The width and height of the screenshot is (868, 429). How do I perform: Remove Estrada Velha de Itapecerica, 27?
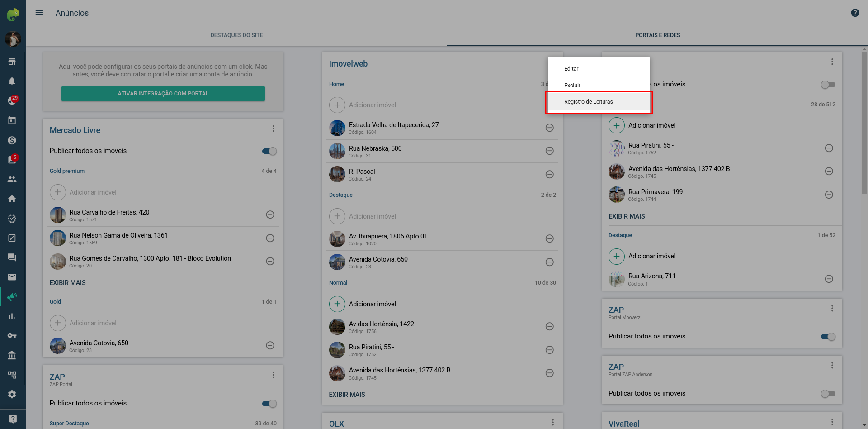point(549,128)
